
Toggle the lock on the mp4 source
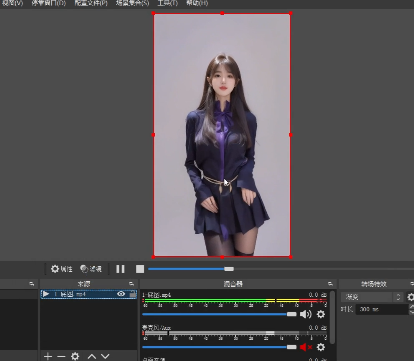tap(133, 294)
